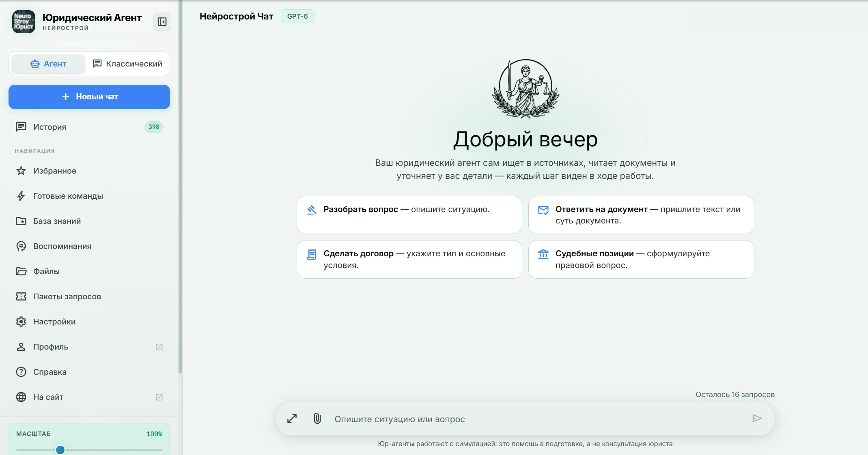This screenshot has width=868, height=455.
Task: Click the 100% scale value
Action: (x=154, y=434)
